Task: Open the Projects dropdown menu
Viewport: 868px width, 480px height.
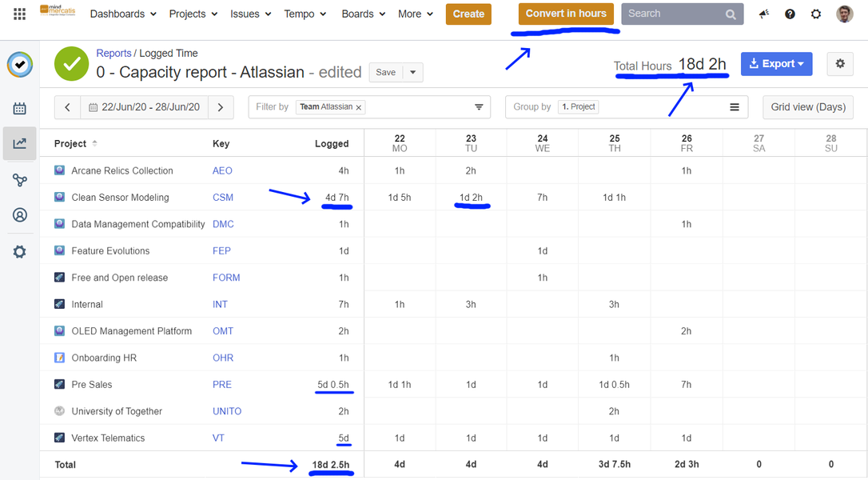Action: [193, 14]
